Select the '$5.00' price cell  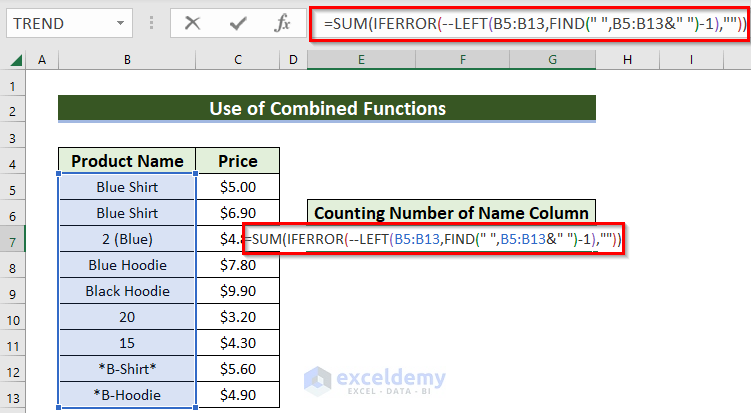point(238,187)
